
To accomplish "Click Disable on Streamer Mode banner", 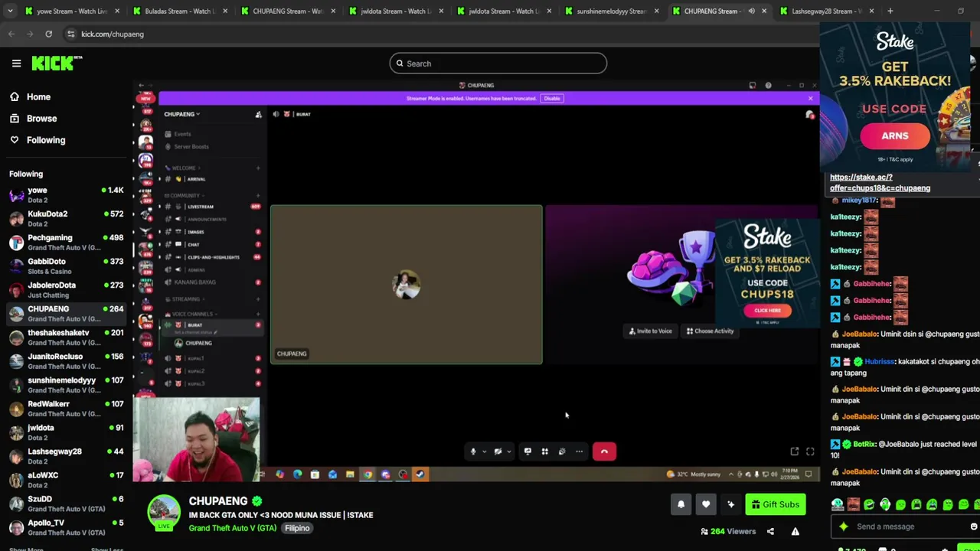I will (x=551, y=98).
